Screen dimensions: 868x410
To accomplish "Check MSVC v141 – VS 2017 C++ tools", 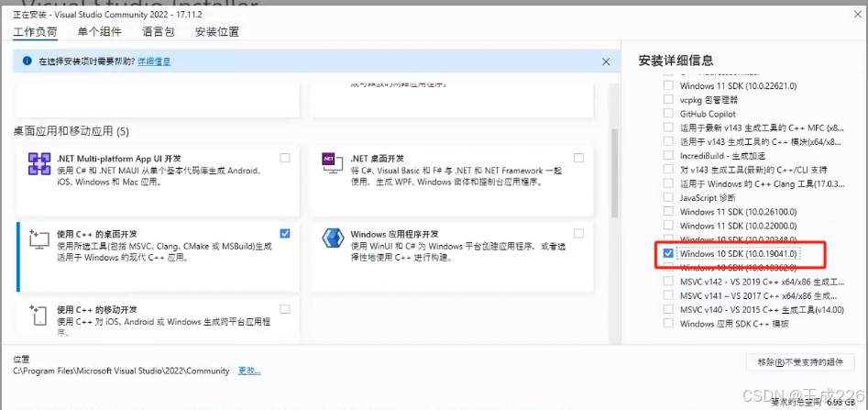I will point(669,295).
